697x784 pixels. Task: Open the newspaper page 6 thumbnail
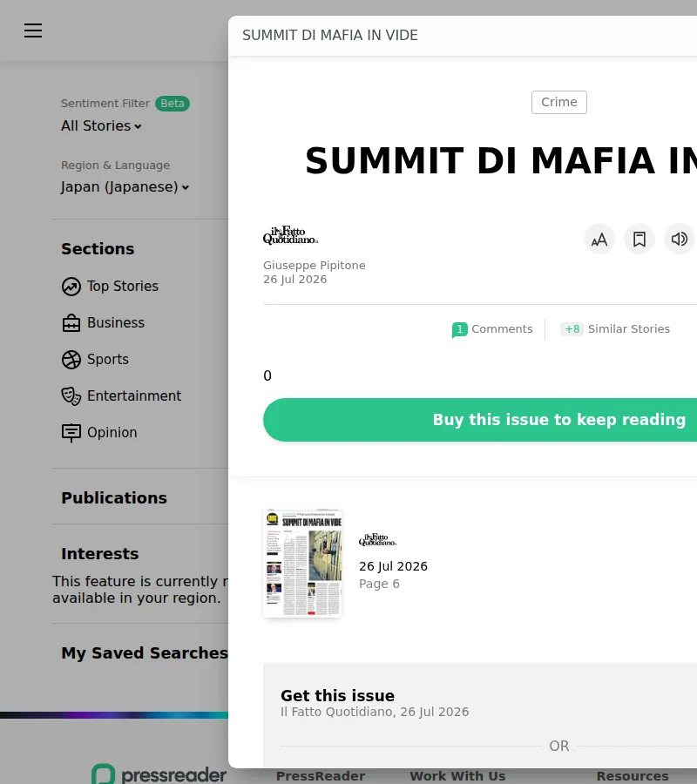point(302,563)
